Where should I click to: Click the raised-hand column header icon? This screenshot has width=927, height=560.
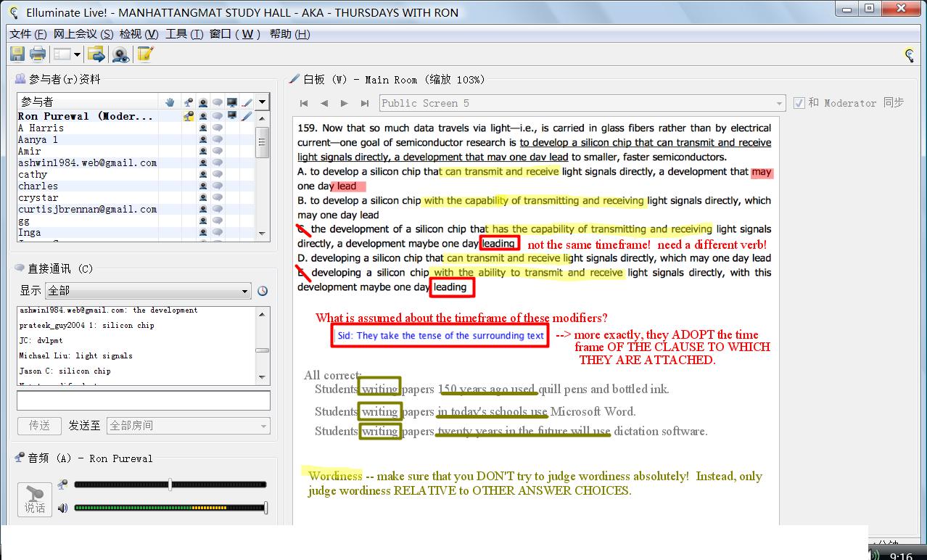coord(168,102)
